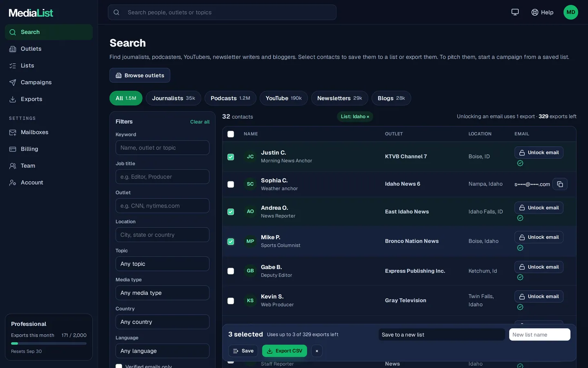Screen dimensions: 588x368
Task: Open Campaigns from the sidebar
Action: tap(49, 82)
